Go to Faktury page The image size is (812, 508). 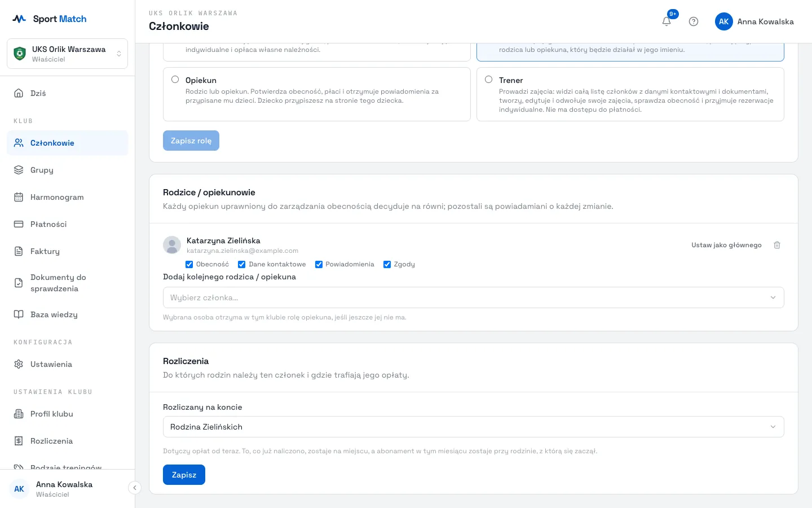coord(68,251)
